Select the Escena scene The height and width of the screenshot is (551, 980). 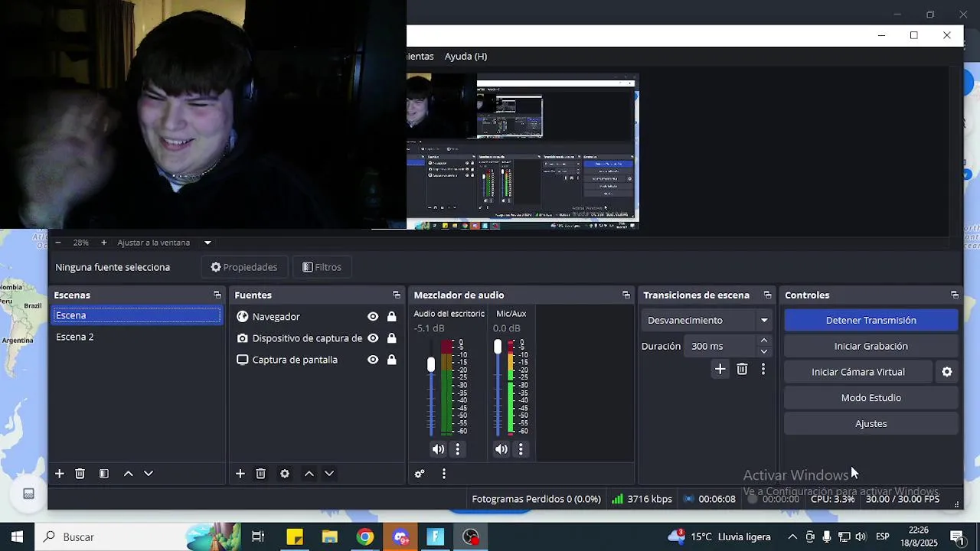point(136,315)
